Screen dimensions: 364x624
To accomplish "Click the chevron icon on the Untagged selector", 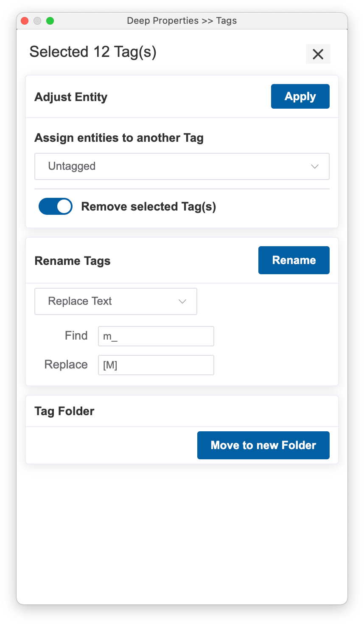I will pyautogui.click(x=315, y=166).
